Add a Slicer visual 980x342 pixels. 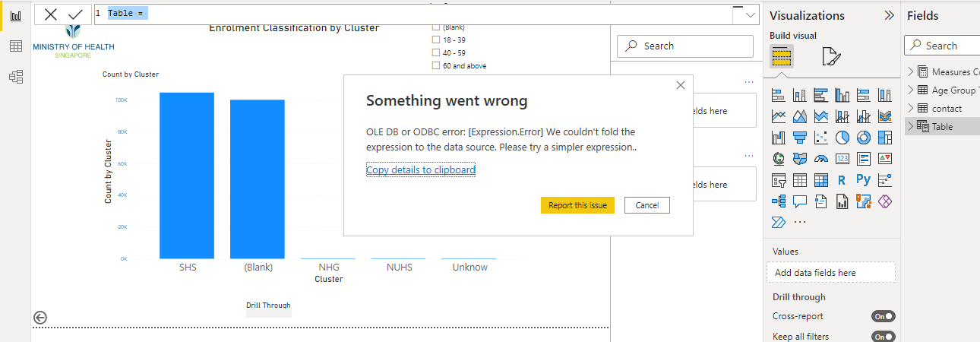tap(778, 180)
